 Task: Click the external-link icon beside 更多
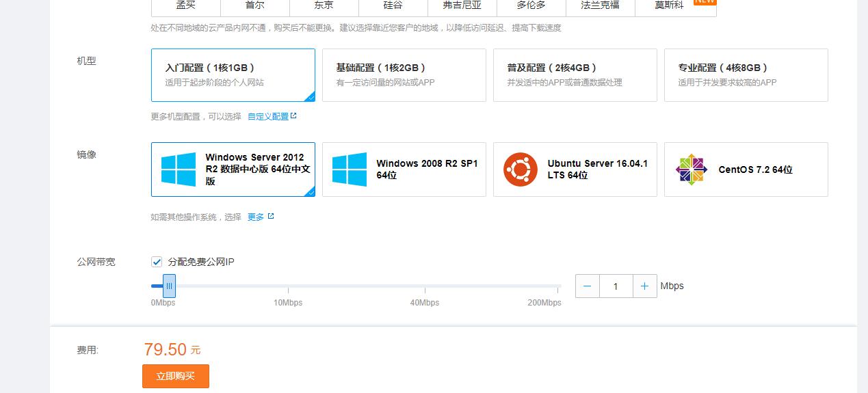[271, 217]
